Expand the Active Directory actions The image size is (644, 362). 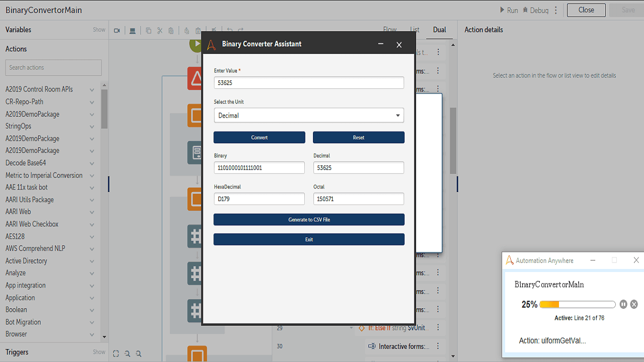pyautogui.click(x=92, y=261)
